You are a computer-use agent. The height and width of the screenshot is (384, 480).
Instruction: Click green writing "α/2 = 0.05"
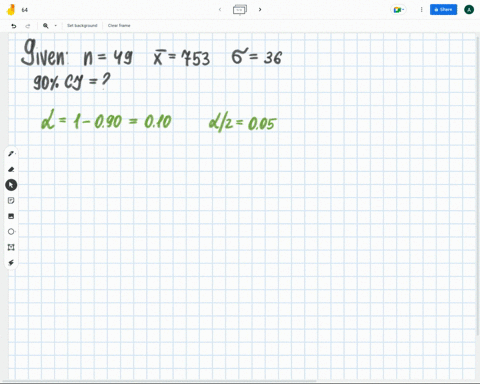pos(243,123)
